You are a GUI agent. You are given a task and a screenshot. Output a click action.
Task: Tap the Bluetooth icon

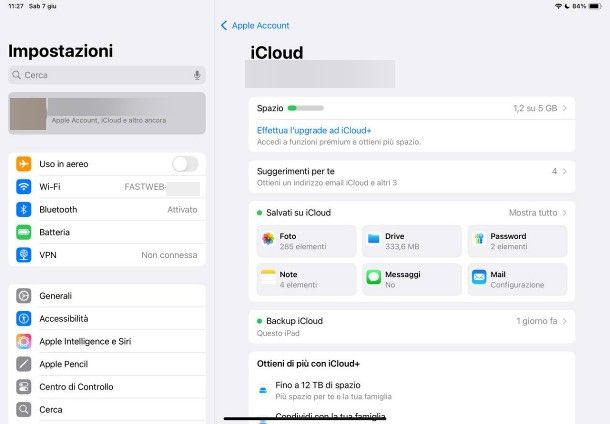24,209
